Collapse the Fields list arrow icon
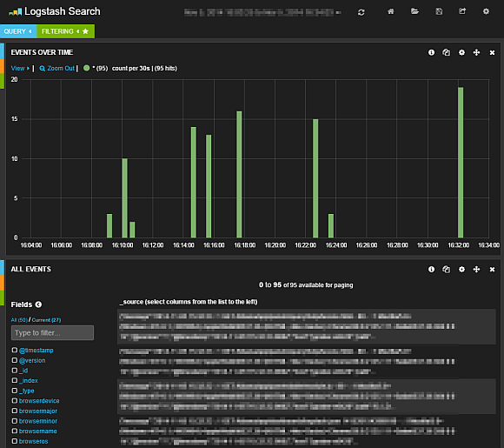The image size is (504, 448). [x=38, y=304]
